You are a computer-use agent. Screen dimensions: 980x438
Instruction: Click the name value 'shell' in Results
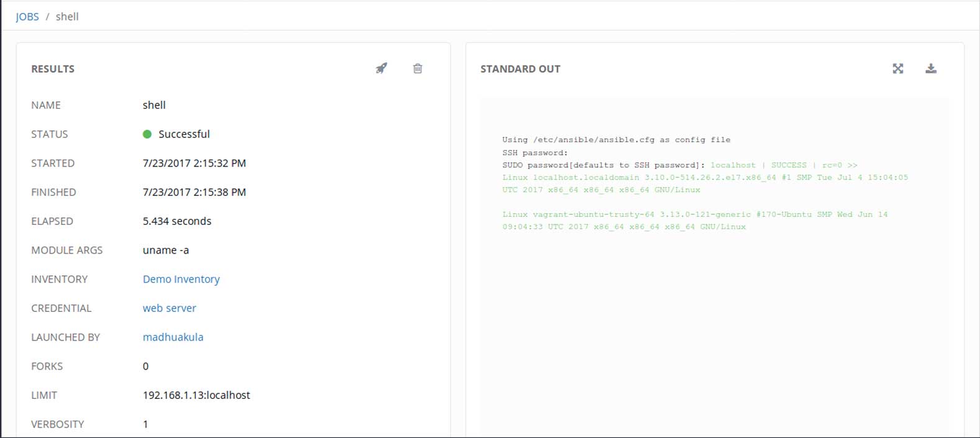154,105
